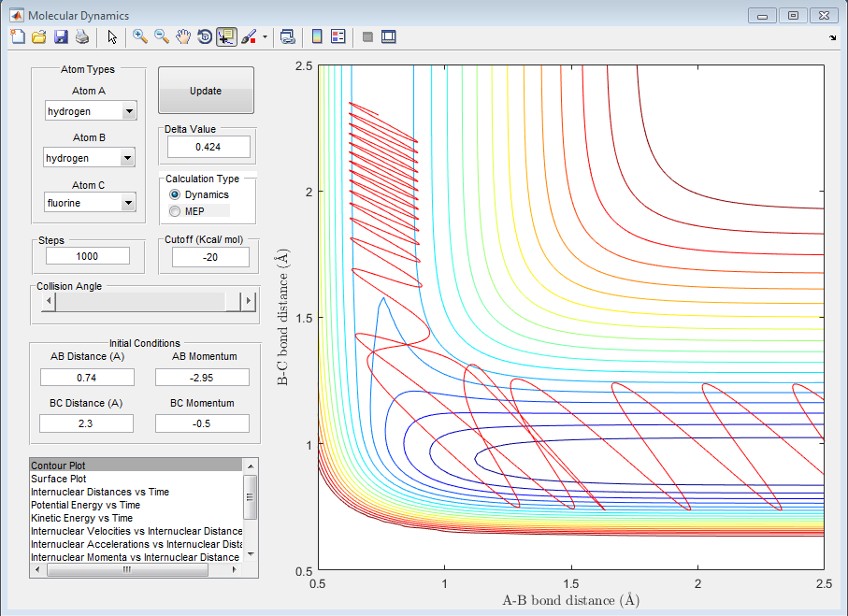Insert a colorbar from the toolbar
Viewport: 848px width, 616px height.
317,36
